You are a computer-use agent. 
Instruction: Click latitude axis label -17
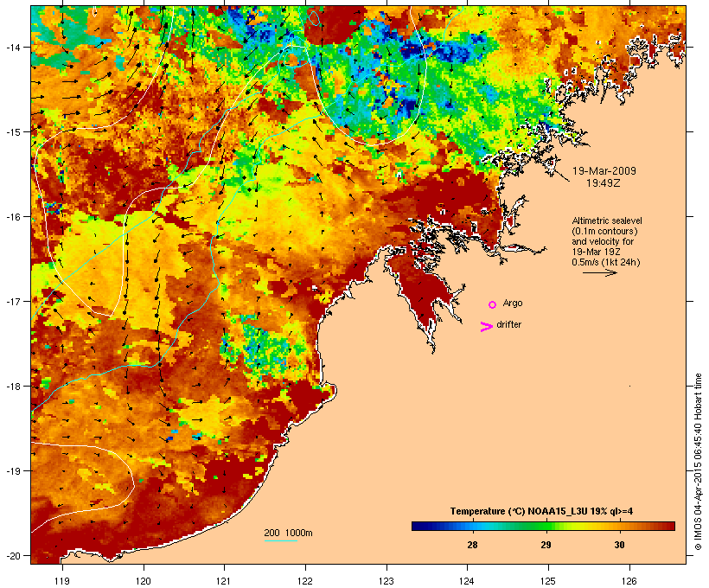pos(12,301)
